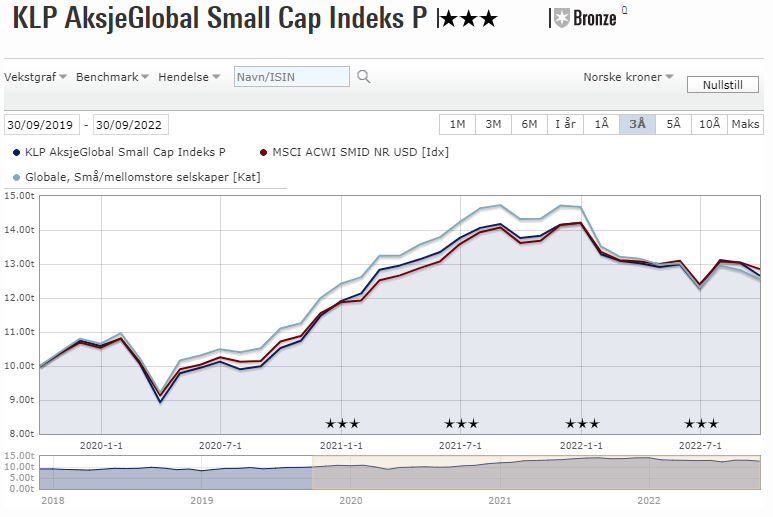The image size is (773, 517).
Task: Toggle the Globale, Små/mellomstore selskaper legend entry
Action: coord(137,177)
